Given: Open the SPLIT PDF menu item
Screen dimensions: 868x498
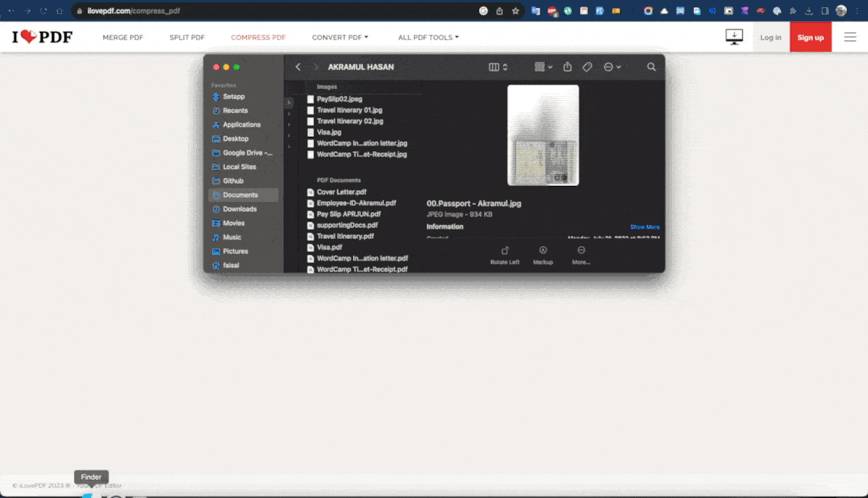Looking at the screenshot, I should click(x=187, y=38).
